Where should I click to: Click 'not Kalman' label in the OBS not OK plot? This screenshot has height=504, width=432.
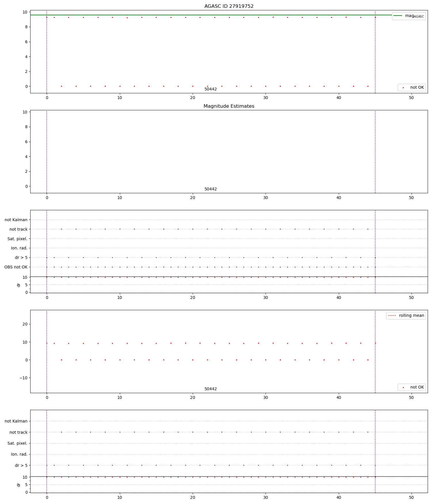coord(16,220)
